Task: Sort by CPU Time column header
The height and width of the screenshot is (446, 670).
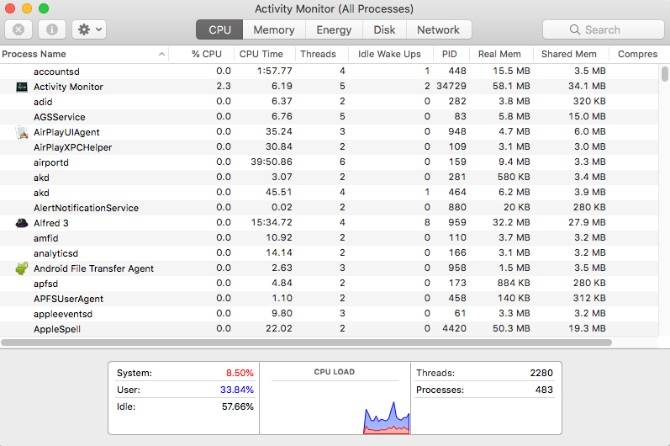Action: 261,54
